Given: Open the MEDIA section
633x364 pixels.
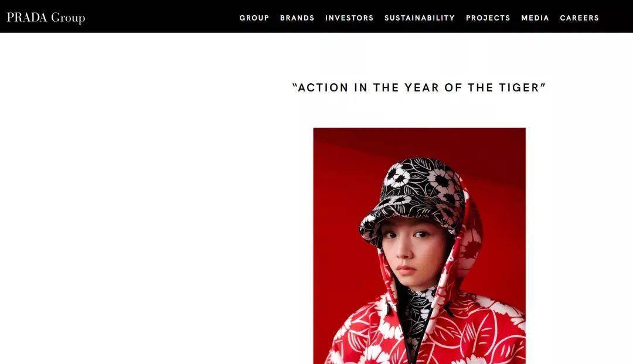Looking at the screenshot, I should tap(535, 18).
